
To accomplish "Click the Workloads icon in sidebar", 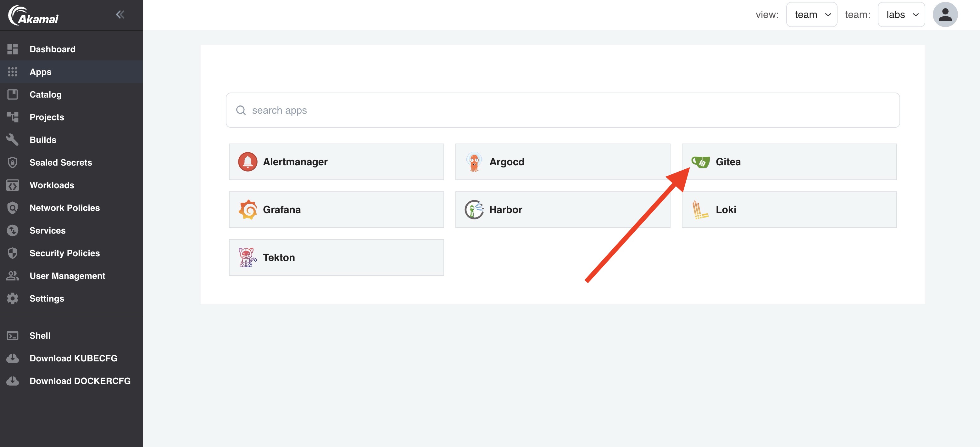I will [13, 185].
